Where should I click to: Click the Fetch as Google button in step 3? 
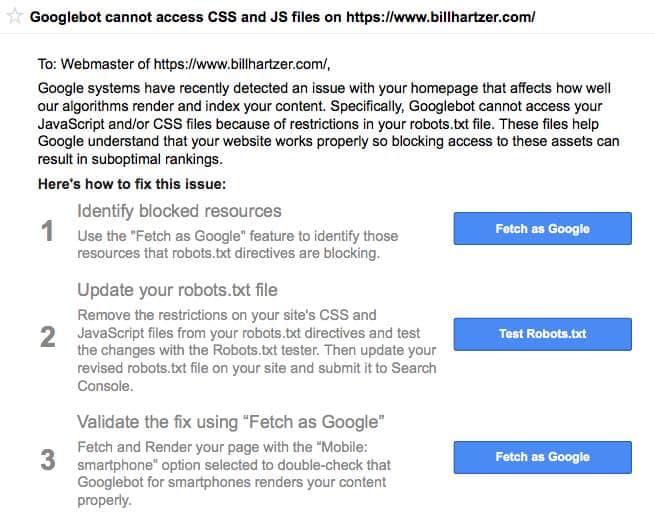click(543, 457)
